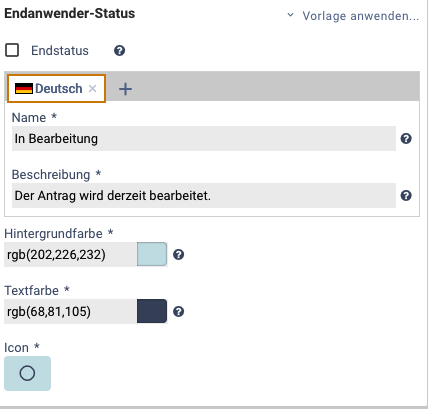
Task: Select the Deutsch language tab
Action: point(56,88)
